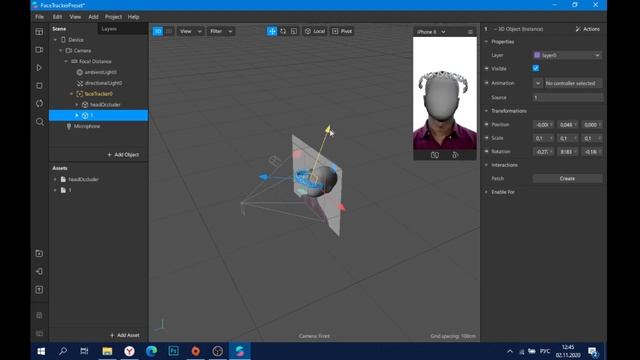Select directionalLight0 in the scene tree

point(103,83)
